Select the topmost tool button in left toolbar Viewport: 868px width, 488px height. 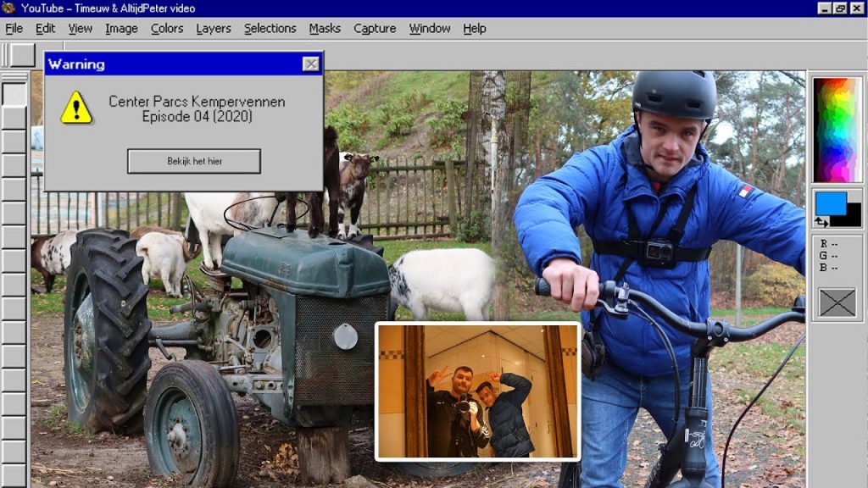coord(14,94)
